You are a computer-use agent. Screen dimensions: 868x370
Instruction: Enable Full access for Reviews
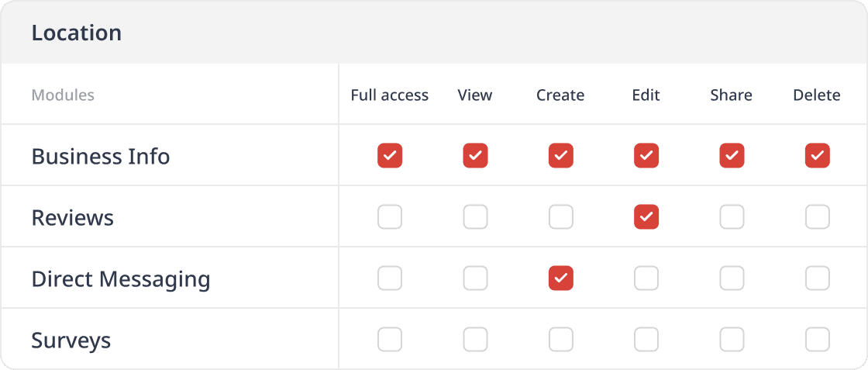pyautogui.click(x=390, y=217)
